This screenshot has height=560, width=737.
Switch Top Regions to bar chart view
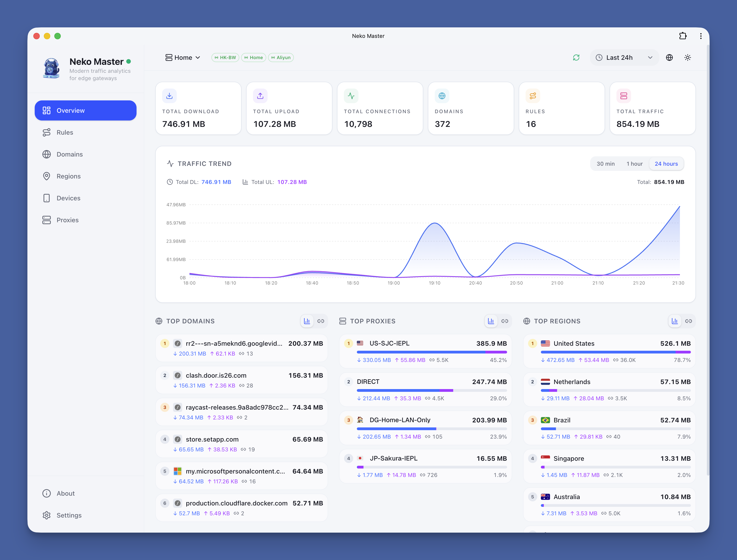(675, 321)
